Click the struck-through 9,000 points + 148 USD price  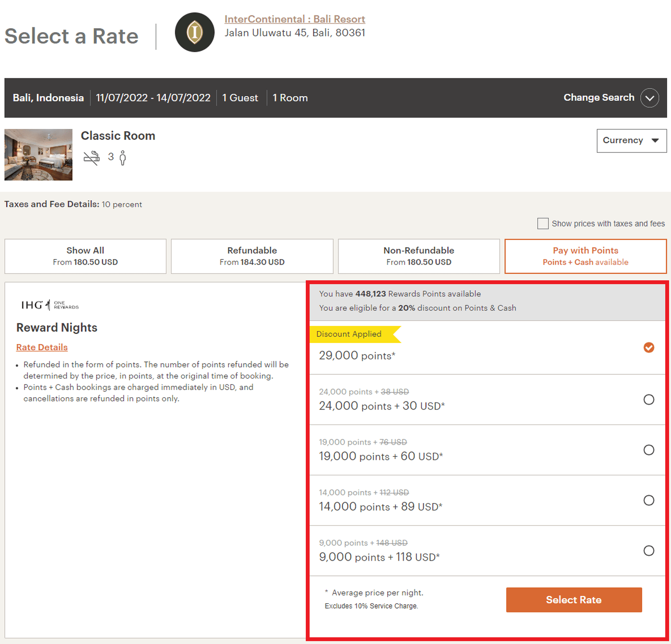coord(363,543)
